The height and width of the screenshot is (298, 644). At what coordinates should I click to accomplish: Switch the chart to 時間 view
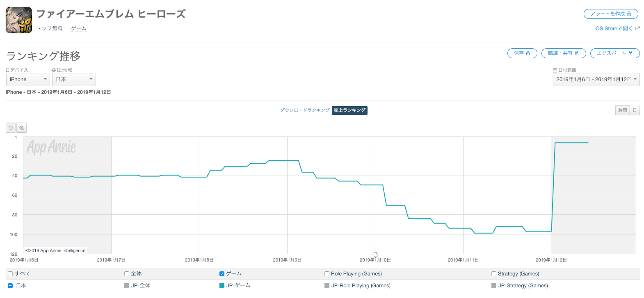click(x=623, y=110)
